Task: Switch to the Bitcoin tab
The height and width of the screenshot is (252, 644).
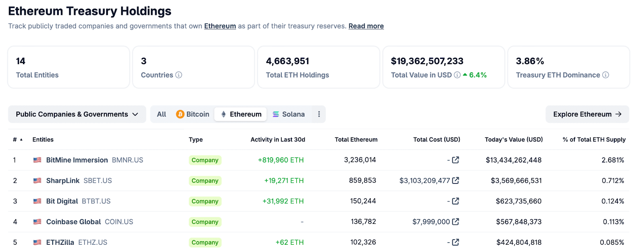Action: (x=193, y=114)
